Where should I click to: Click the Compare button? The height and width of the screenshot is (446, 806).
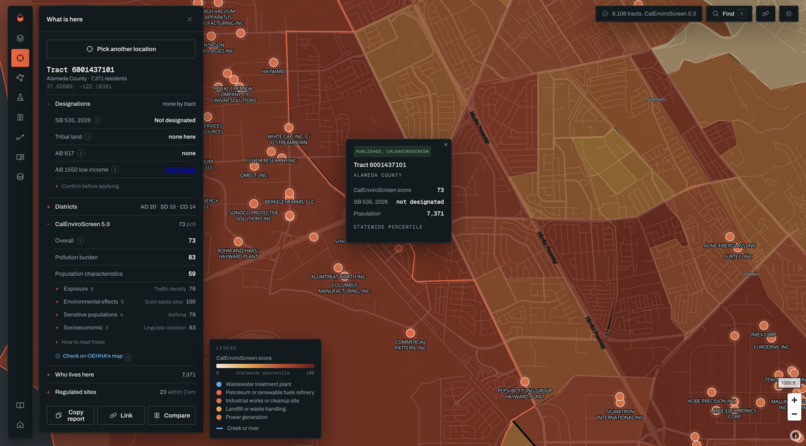click(x=172, y=415)
